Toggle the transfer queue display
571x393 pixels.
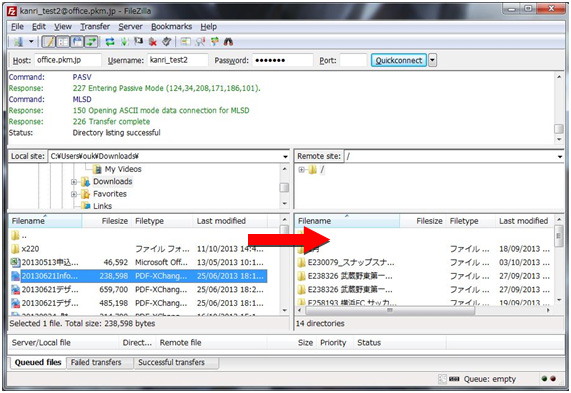tap(91, 42)
